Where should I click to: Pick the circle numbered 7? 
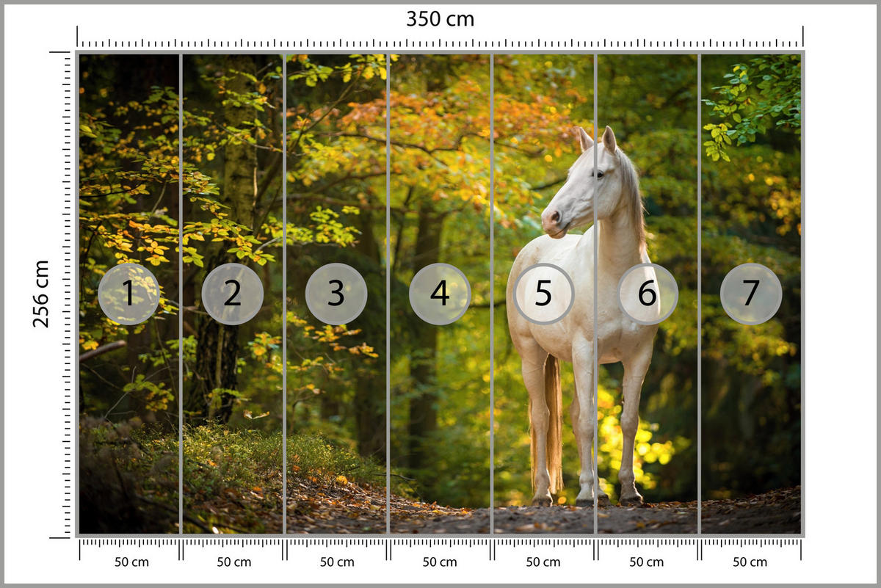[x=750, y=294]
